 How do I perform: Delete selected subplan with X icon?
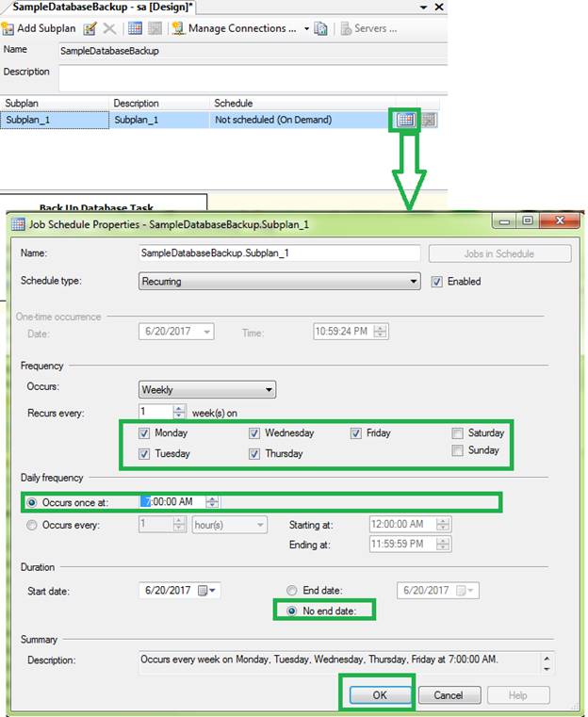[109, 29]
